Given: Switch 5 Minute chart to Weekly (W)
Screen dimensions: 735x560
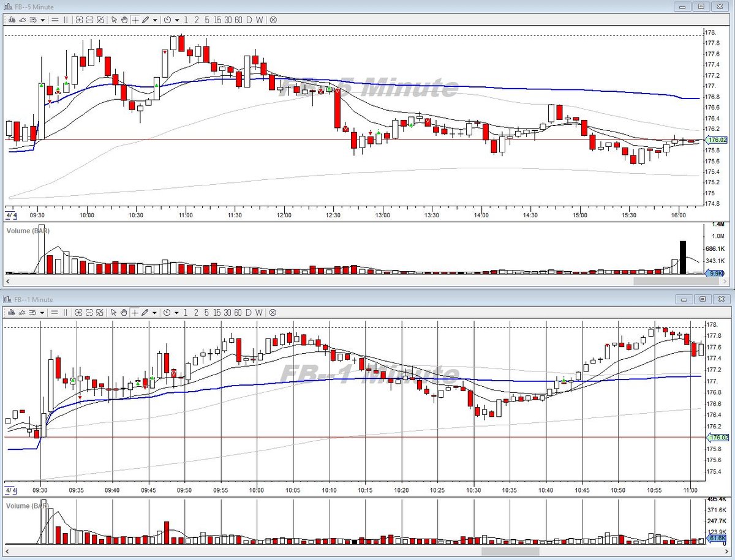Looking at the screenshot, I should tap(259, 20).
